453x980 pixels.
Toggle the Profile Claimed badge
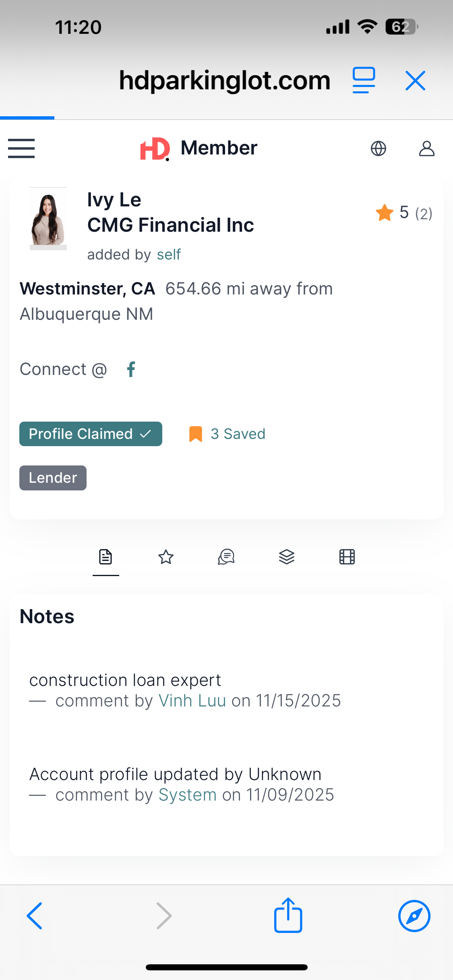coord(91,434)
